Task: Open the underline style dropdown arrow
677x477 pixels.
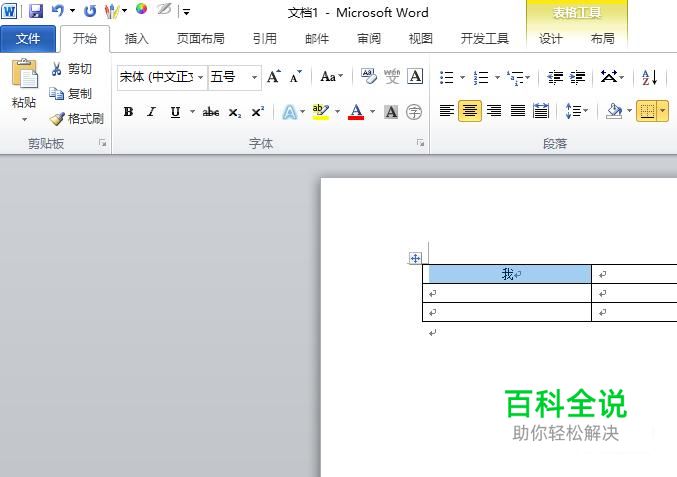Action: pyautogui.click(x=192, y=112)
